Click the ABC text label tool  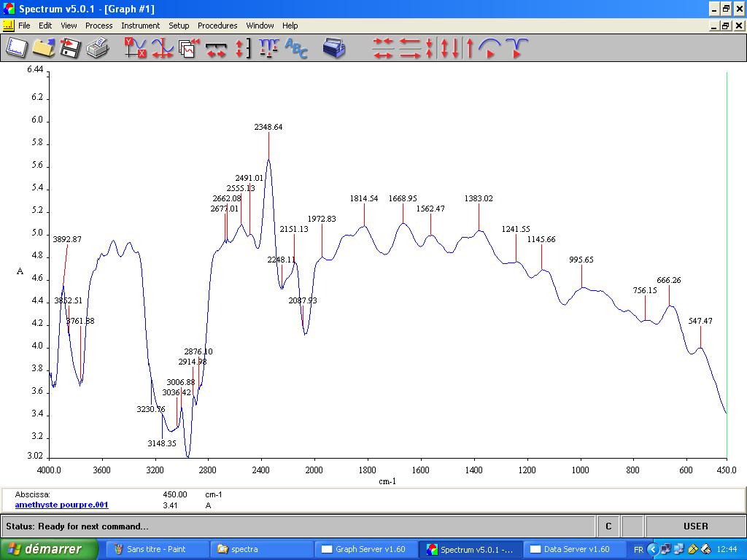(x=296, y=48)
